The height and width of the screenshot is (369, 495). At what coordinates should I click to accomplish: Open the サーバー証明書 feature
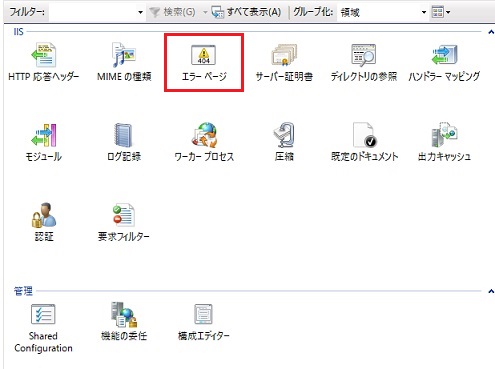pos(284,62)
